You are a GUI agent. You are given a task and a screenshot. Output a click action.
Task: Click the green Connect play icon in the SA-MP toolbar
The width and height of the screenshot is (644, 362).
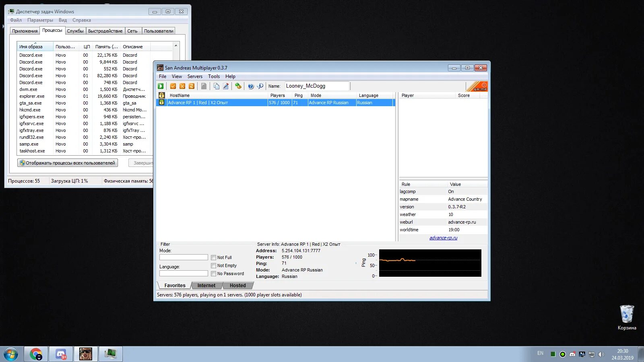point(161,86)
